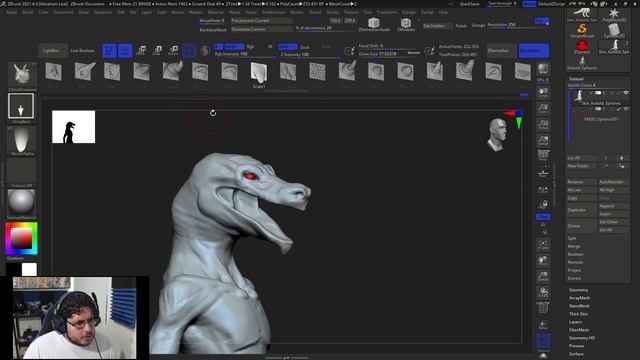
Task: Click the DynaMesh button
Action: [x=533, y=51]
